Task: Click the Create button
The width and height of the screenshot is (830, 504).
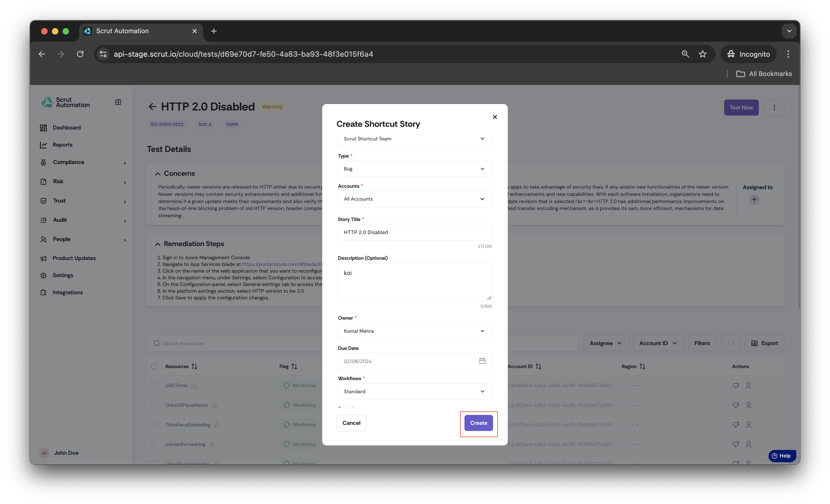Action: pyautogui.click(x=478, y=423)
